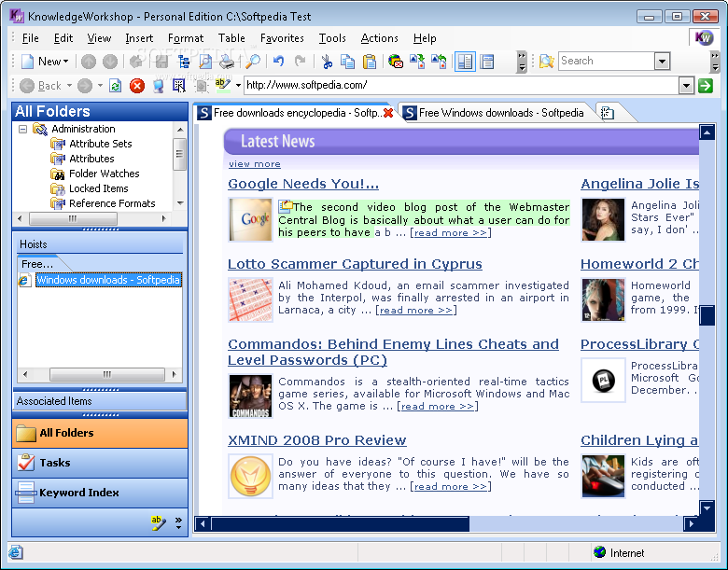Click the new tab icon after tabs
The image size is (728, 570).
click(x=608, y=113)
